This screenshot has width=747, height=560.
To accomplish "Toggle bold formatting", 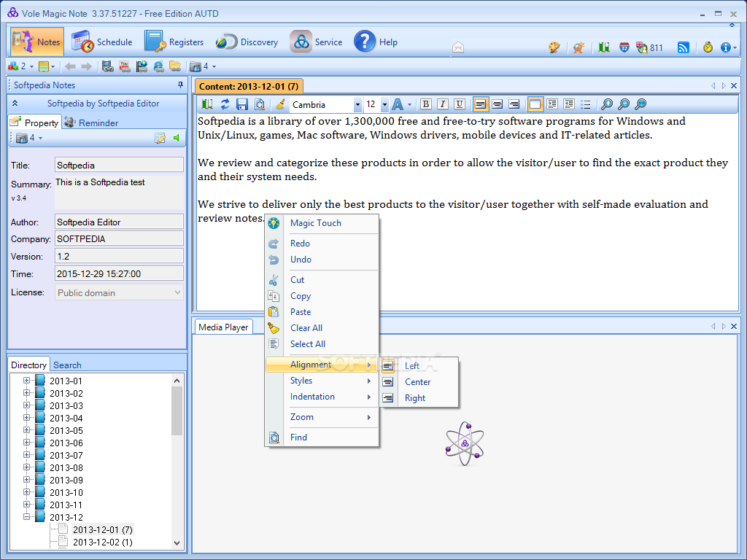I will [426, 104].
